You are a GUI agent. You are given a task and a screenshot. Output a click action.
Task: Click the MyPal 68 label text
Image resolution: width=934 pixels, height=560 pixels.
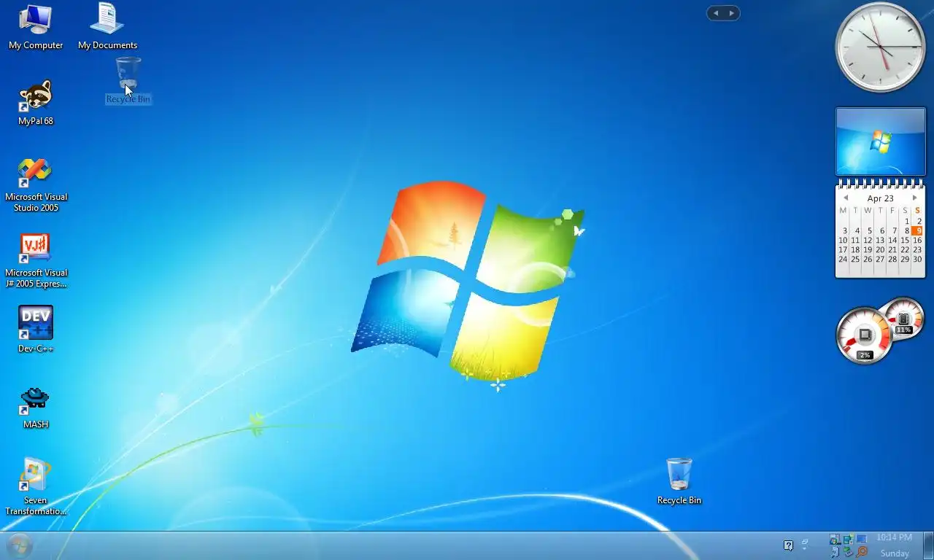(36, 121)
